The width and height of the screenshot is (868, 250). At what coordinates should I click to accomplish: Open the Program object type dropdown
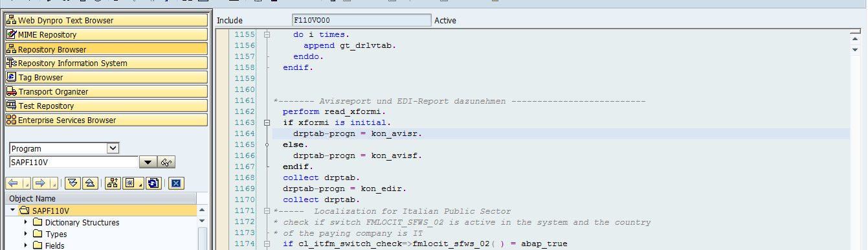[x=113, y=148]
